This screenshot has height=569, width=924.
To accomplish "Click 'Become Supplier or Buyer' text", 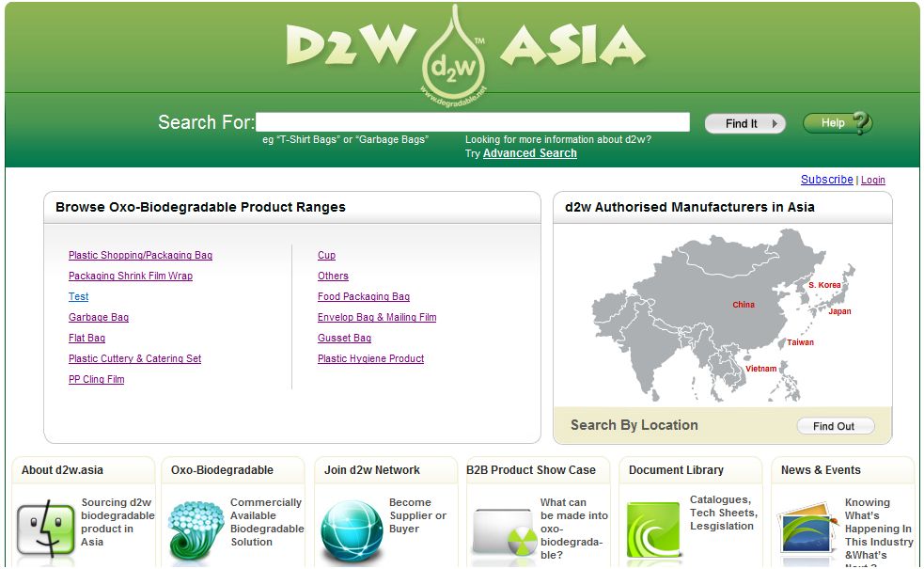I will pyautogui.click(x=417, y=515).
